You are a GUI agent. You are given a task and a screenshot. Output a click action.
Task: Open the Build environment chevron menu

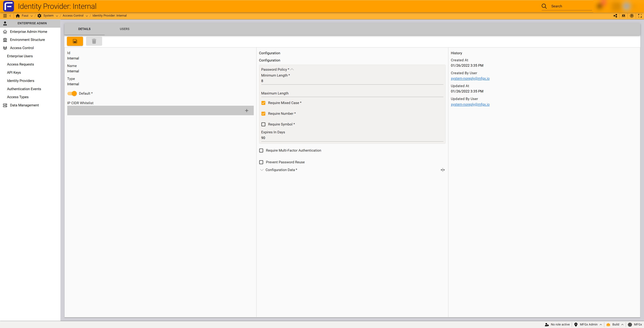[x=622, y=324]
